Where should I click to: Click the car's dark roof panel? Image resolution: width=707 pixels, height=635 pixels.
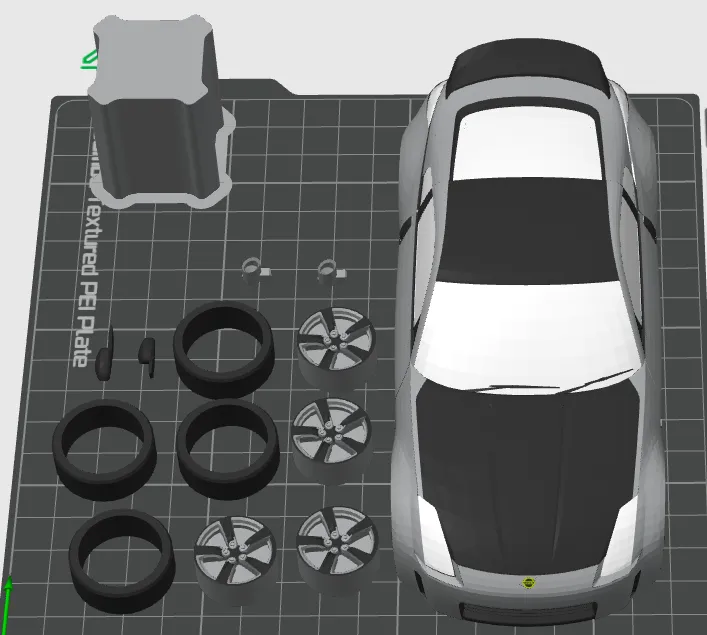coord(528,230)
